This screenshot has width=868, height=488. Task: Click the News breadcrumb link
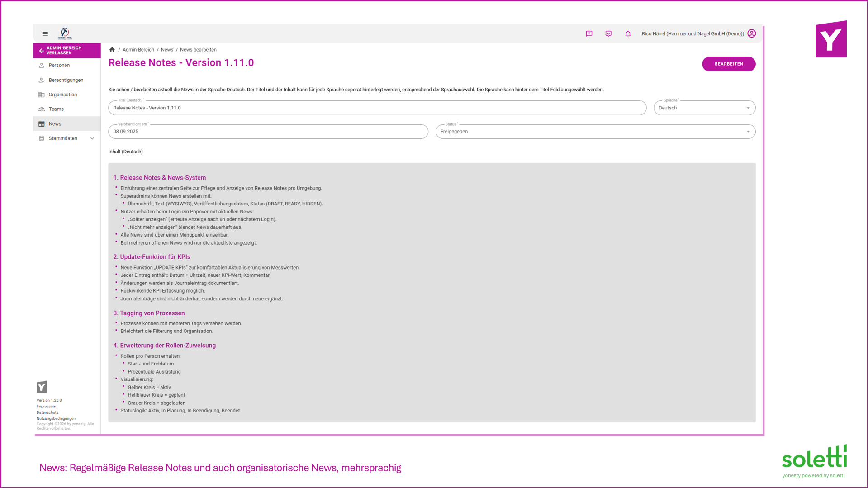(167, 50)
